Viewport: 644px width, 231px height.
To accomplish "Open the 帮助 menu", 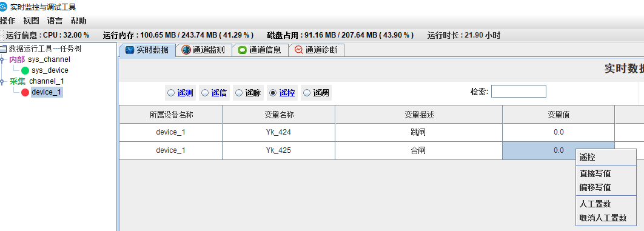I will pyautogui.click(x=78, y=21).
